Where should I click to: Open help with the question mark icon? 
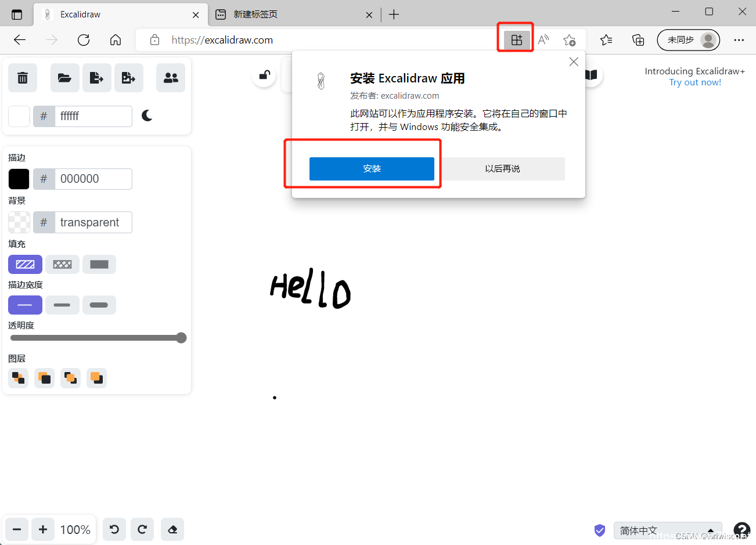coord(741,530)
